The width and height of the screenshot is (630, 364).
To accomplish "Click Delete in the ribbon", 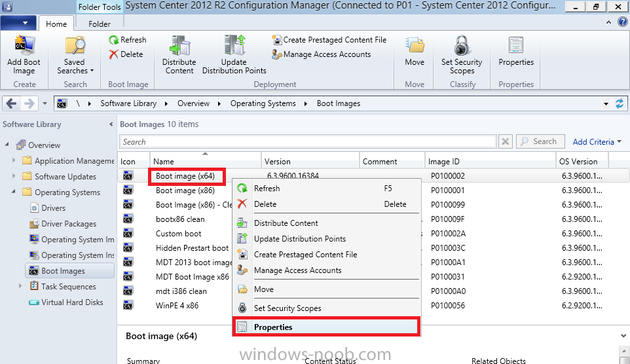I will [x=126, y=54].
